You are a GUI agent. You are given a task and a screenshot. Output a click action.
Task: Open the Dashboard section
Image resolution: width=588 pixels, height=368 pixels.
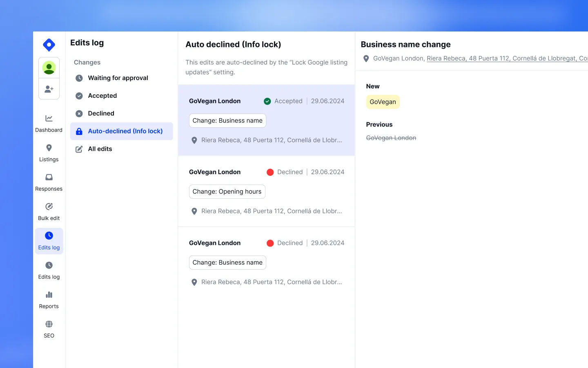(49, 123)
